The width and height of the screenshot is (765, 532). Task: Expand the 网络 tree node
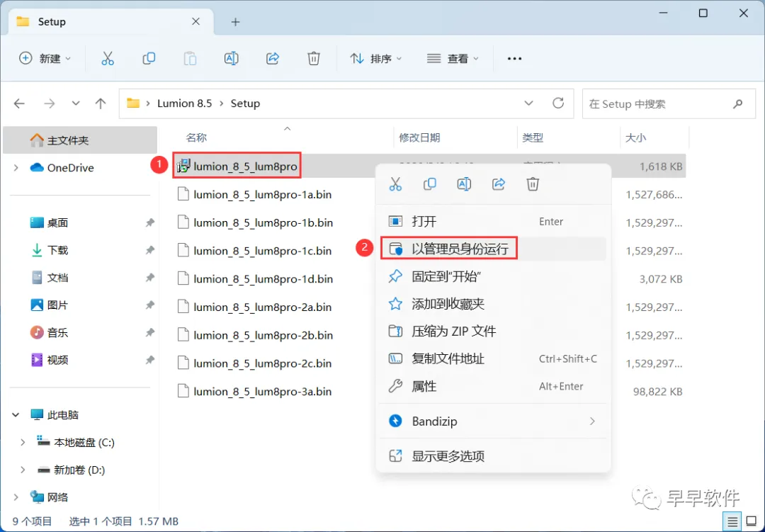click(x=16, y=497)
